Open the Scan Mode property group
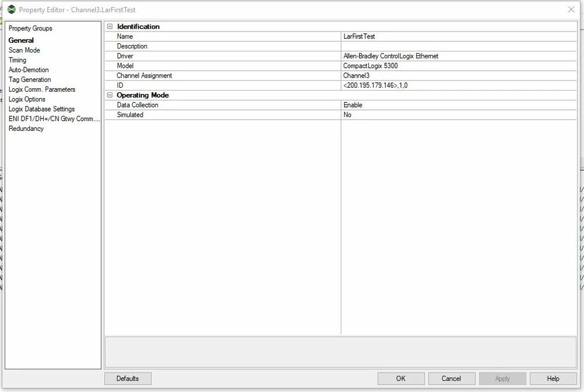Screen dimensions: 584x392 24,50
